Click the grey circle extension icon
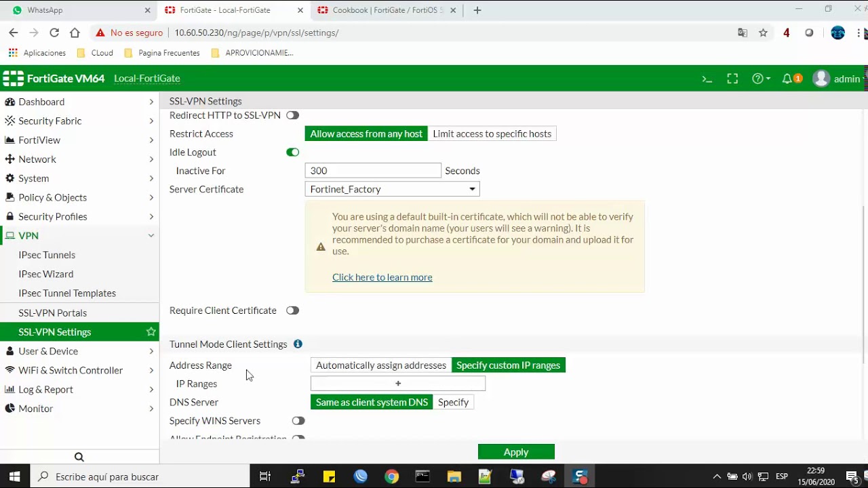868x488 pixels. click(x=809, y=33)
